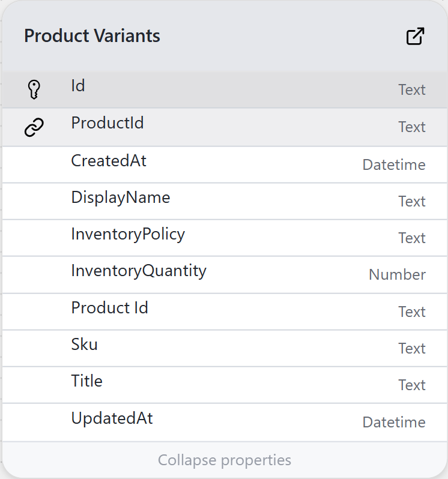The height and width of the screenshot is (479, 448).
Task: Select the ProductId property name
Action: (107, 123)
